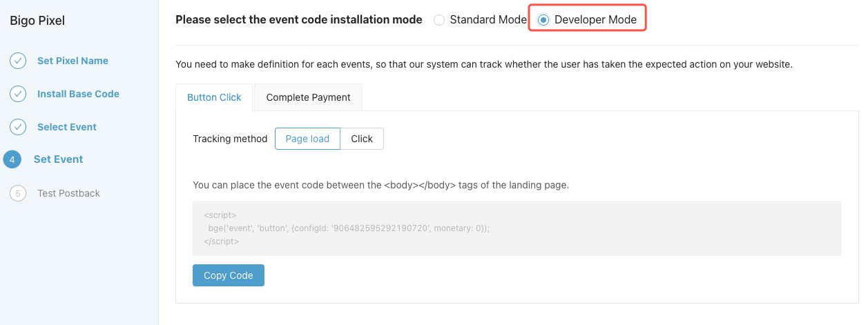Select the Standard Mode radio button
The image size is (868, 325).
click(439, 20)
